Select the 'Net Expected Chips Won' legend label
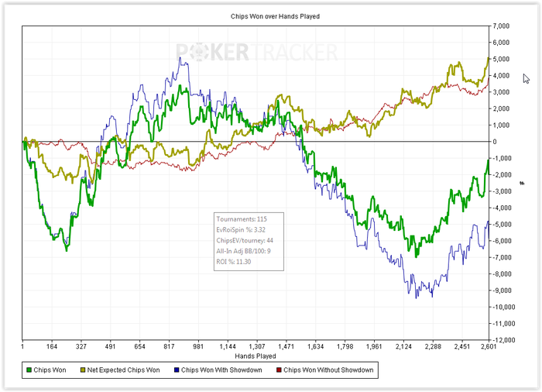This screenshot has width=542, height=392. (x=123, y=370)
